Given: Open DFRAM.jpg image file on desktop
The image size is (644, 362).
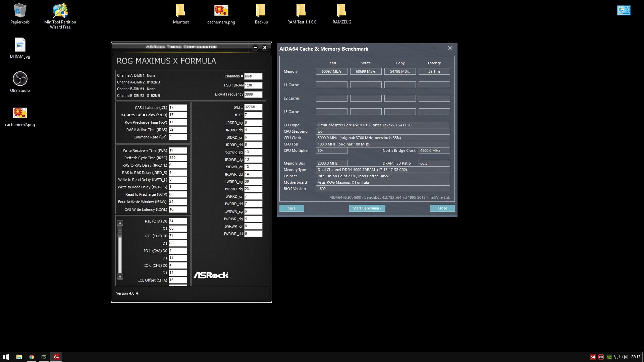Looking at the screenshot, I should coord(20,48).
